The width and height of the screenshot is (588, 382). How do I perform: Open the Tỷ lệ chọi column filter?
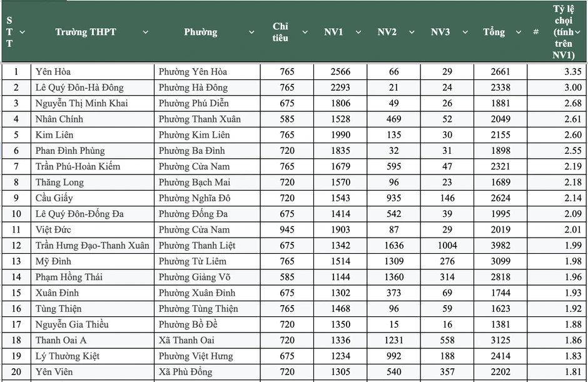click(x=577, y=33)
